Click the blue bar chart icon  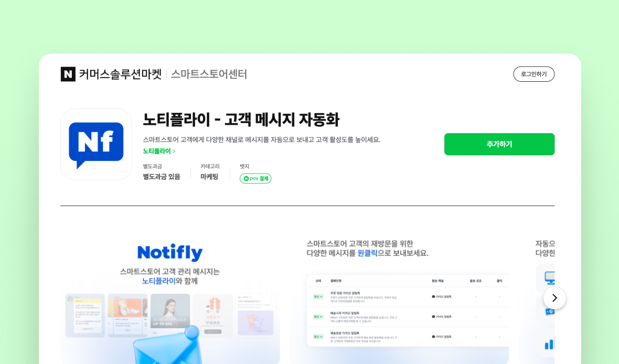click(550, 344)
